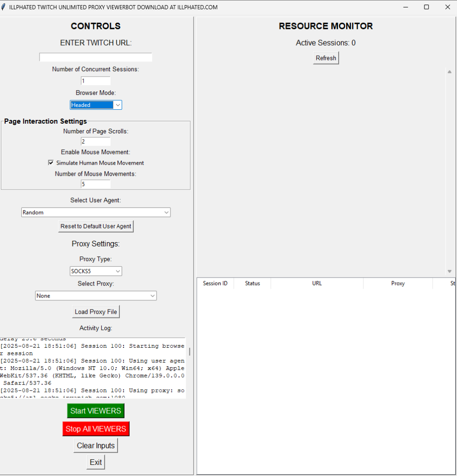457x476 pixels.
Task: Click the Number of Concurrent Sessions field
Action: tap(96, 81)
